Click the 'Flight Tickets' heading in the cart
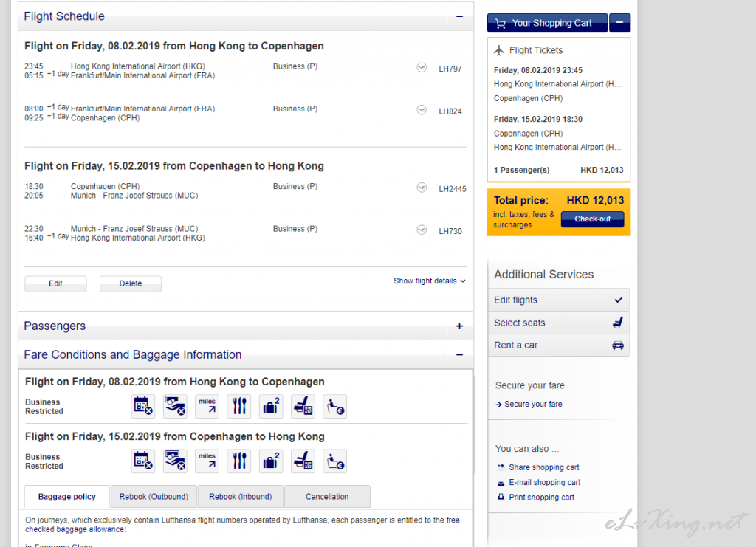Screen dimensions: 756x547 [536, 50]
